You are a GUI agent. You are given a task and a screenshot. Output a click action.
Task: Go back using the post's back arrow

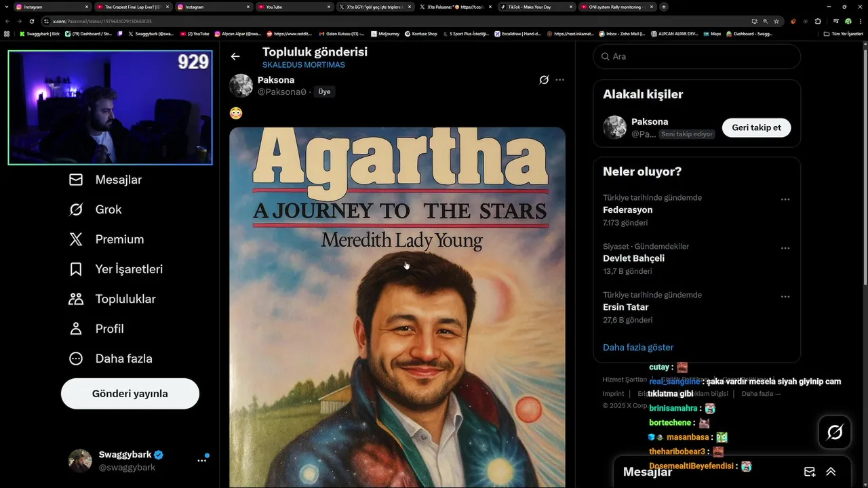235,57
